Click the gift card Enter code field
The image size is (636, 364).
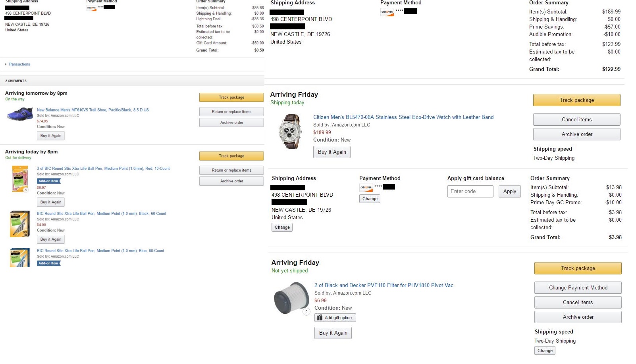[x=470, y=191]
